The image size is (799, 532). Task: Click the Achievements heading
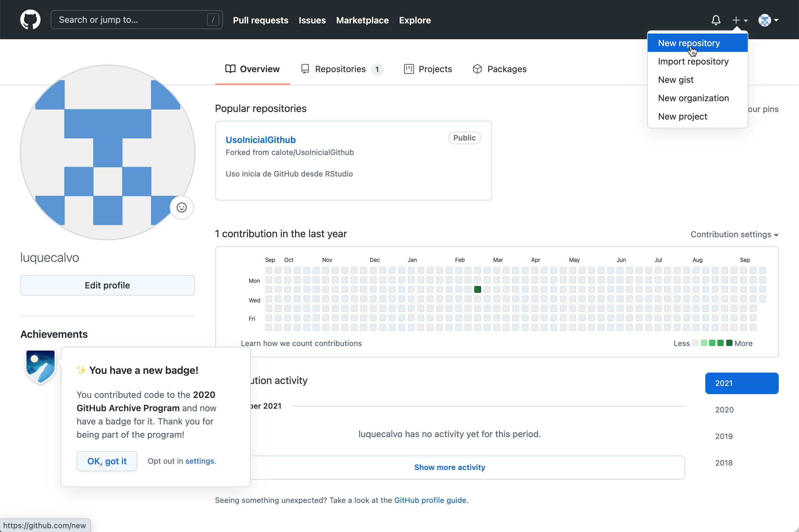click(x=54, y=334)
